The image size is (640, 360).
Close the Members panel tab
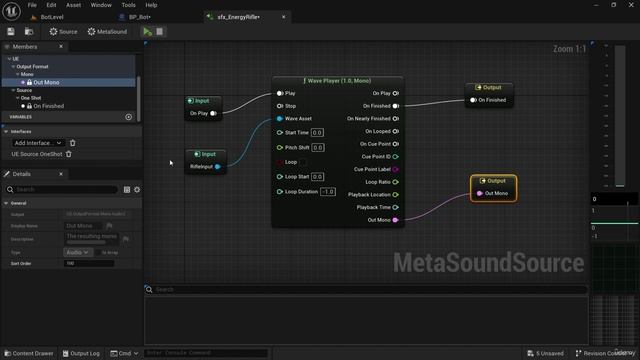click(x=61, y=47)
